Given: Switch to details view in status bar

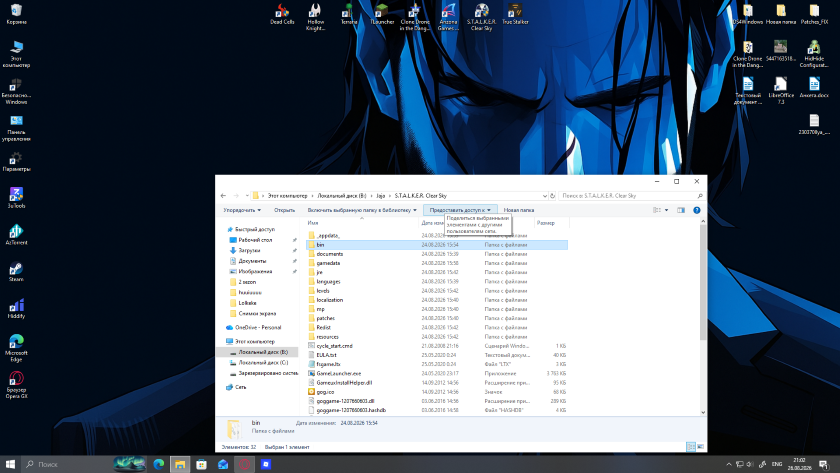Looking at the screenshot, I should [x=691, y=447].
